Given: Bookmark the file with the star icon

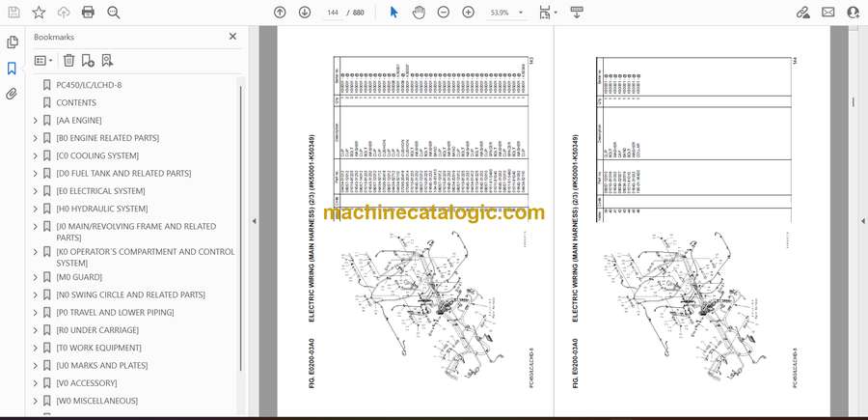Looking at the screenshot, I should coord(39,13).
